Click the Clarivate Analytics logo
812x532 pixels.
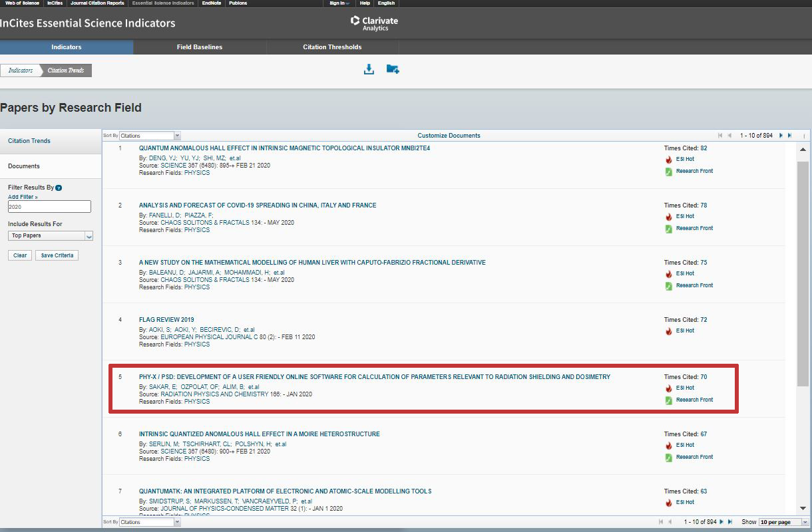[x=374, y=23]
